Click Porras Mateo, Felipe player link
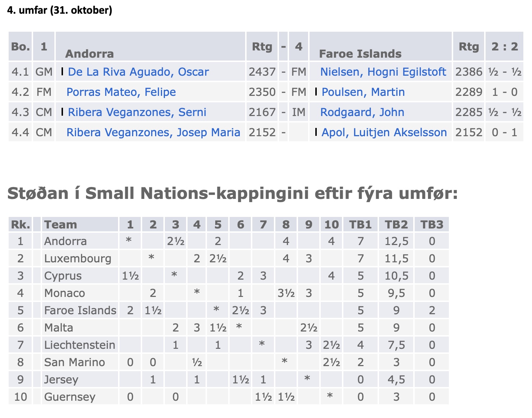The height and width of the screenshot is (418, 532). point(121,92)
